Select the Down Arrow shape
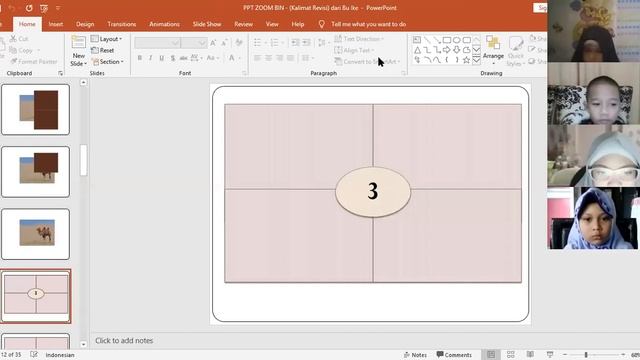Image resolution: width=640 pixels, height=360 pixels. 457,50
